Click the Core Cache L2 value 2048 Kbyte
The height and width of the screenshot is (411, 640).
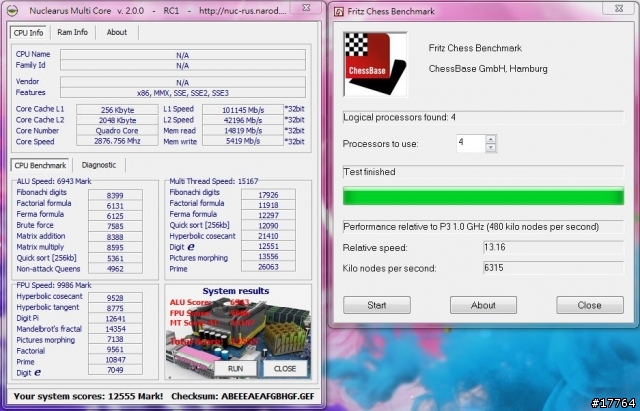117,120
